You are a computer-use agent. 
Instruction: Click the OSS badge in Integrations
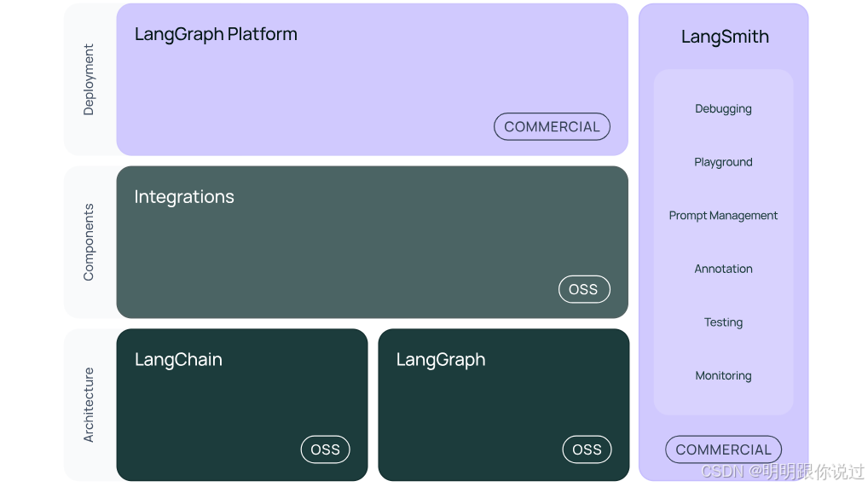584,289
